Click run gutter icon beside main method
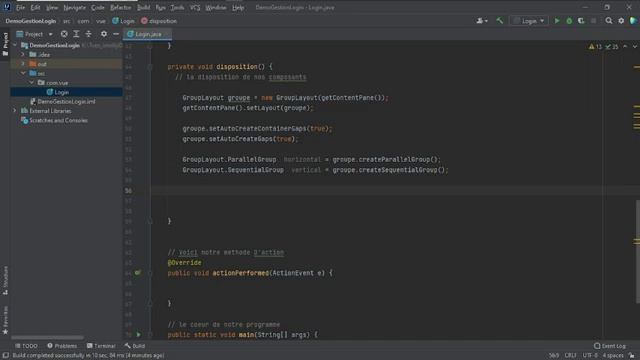640x360 pixels. point(138,334)
